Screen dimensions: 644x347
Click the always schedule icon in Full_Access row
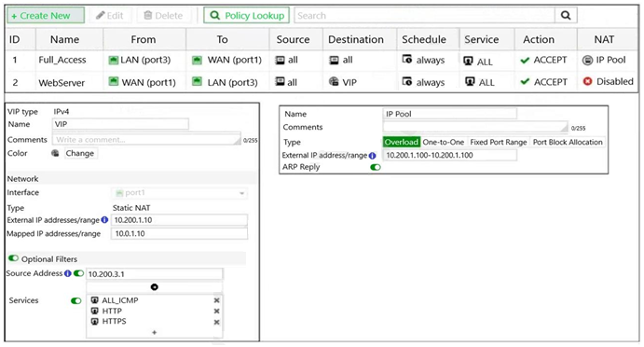407,60
